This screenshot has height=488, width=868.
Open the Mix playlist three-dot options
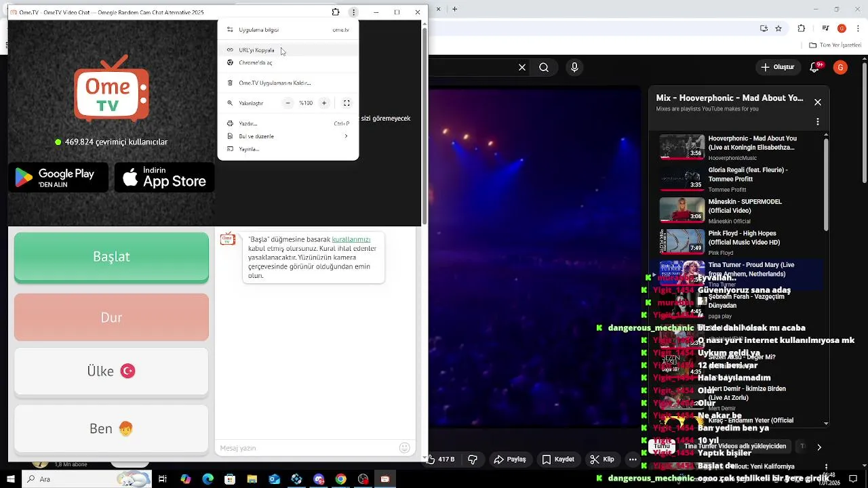click(818, 122)
